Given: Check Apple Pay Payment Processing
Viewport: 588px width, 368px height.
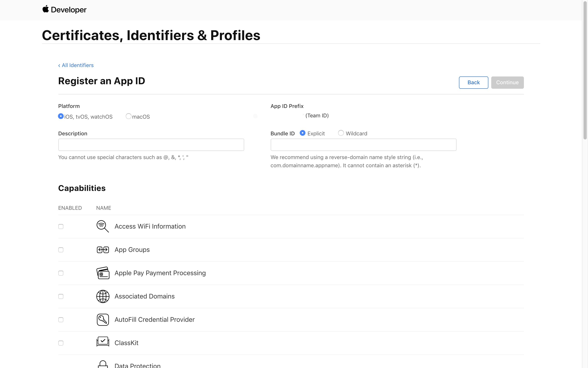Looking at the screenshot, I should point(61,273).
